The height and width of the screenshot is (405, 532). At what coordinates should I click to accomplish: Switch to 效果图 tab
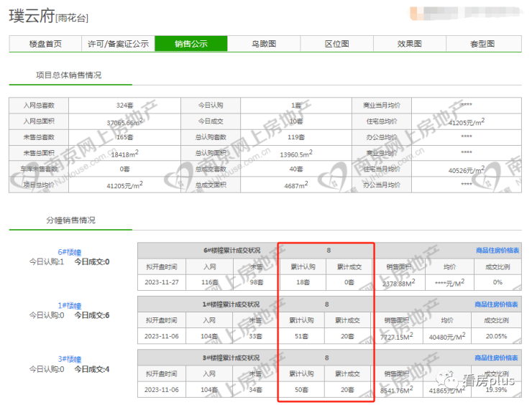(410, 44)
